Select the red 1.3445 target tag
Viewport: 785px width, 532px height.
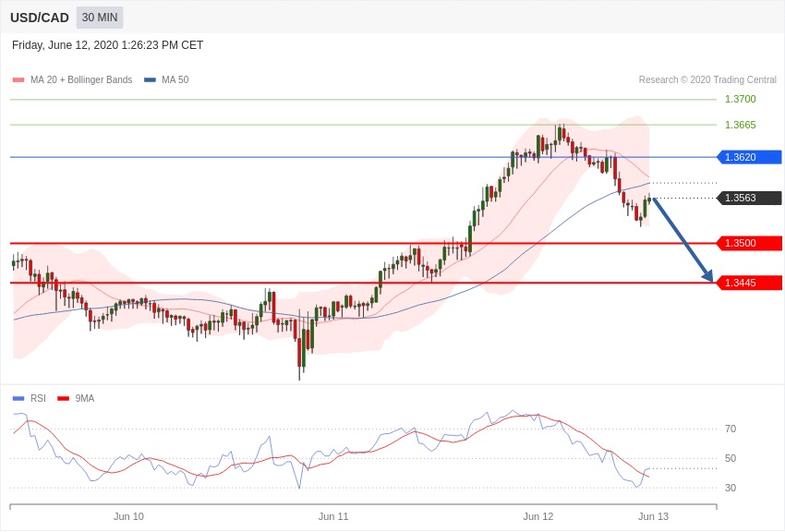pyautogui.click(x=749, y=283)
